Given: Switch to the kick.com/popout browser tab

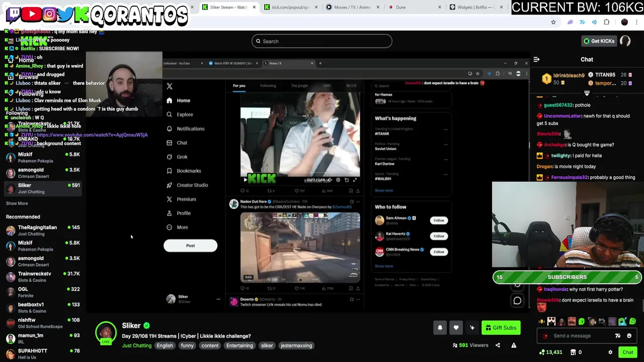Looking at the screenshot, I should tap(290, 7).
